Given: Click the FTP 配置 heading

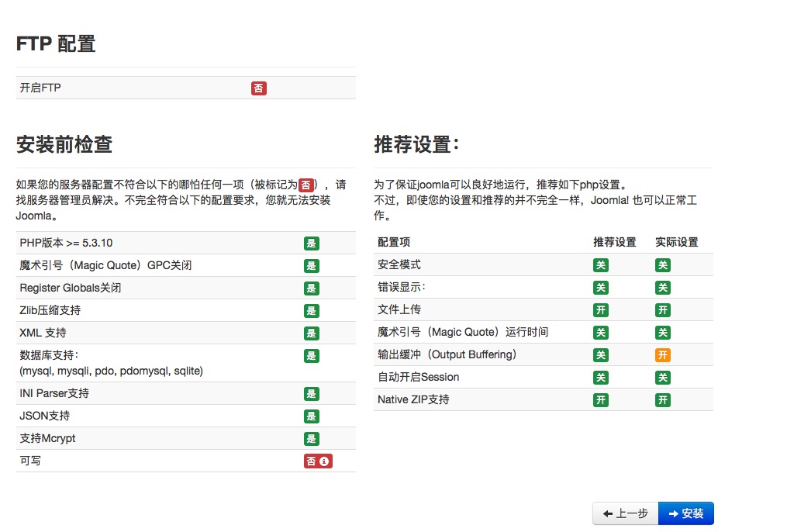Looking at the screenshot, I should tap(56, 43).
